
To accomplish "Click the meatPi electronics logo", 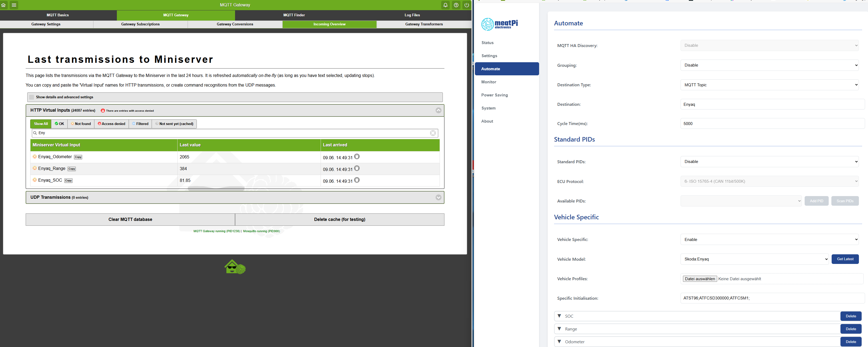I will (499, 24).
